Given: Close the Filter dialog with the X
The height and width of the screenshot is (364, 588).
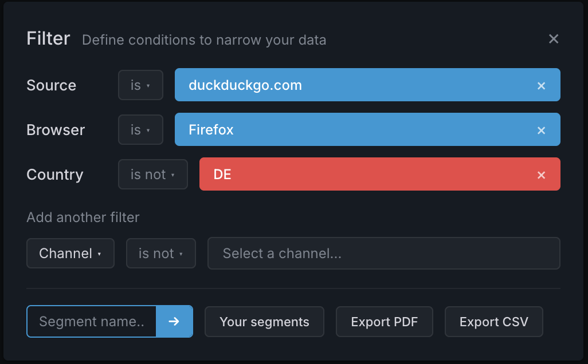Looking at the screenshot, I should click(553, 39).
